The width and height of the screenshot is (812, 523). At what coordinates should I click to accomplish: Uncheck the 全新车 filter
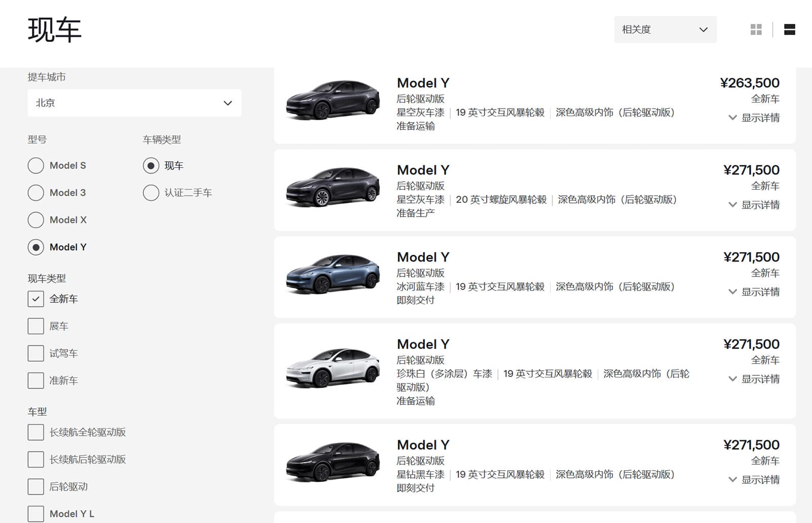pyautogui.click(x=35, y=299)
